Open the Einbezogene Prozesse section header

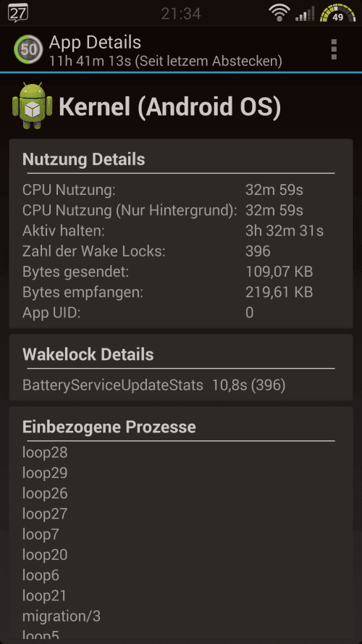(x=109, y=427)
